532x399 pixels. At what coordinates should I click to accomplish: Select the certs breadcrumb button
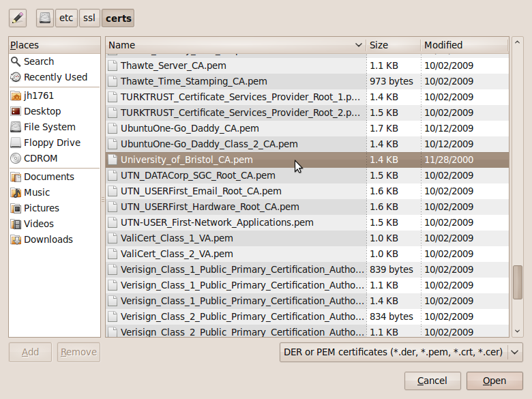pos(118,18)
